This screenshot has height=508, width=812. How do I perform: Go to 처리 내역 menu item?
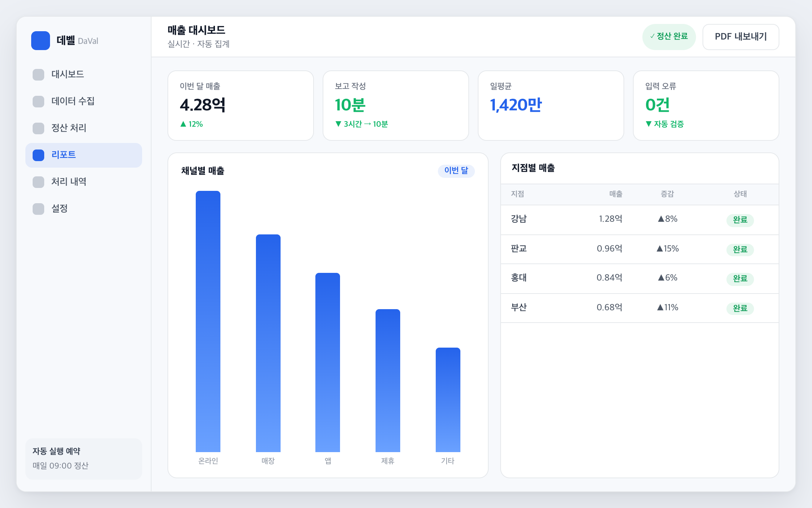click(84, 182)
